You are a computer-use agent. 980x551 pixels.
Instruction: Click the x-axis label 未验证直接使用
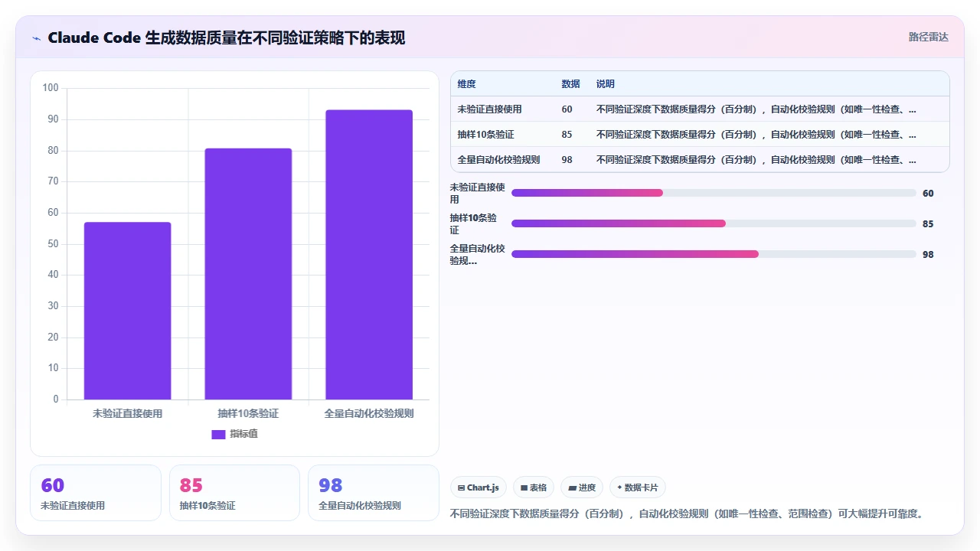point(127,413)
